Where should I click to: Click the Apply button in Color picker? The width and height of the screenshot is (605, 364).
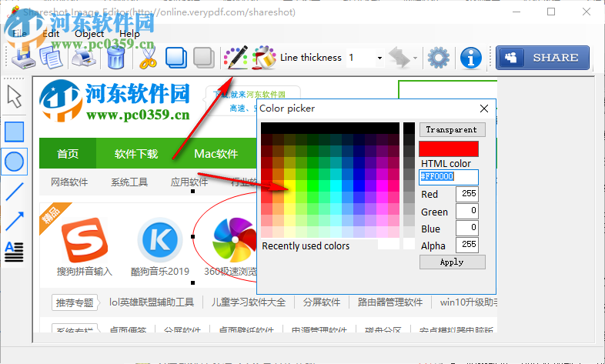tap(452, 262)
